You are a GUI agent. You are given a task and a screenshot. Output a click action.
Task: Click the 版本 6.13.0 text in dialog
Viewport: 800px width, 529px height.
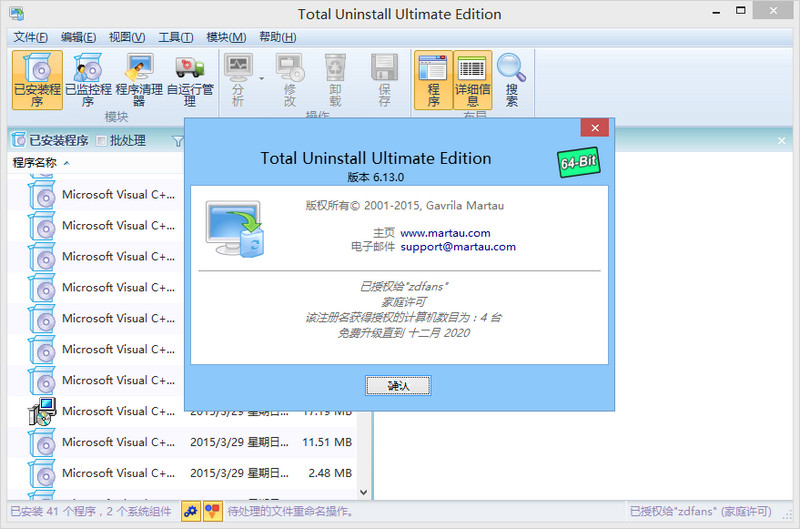pos(376,177)
